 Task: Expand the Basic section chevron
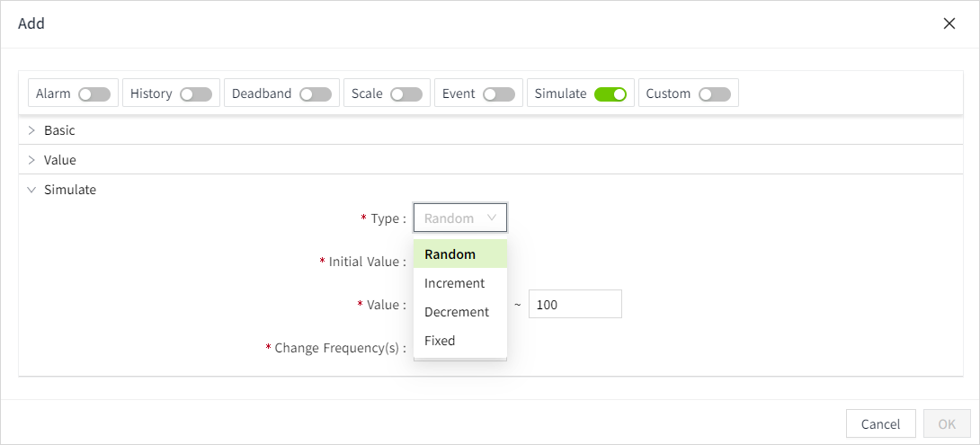[x=32, y=130]
